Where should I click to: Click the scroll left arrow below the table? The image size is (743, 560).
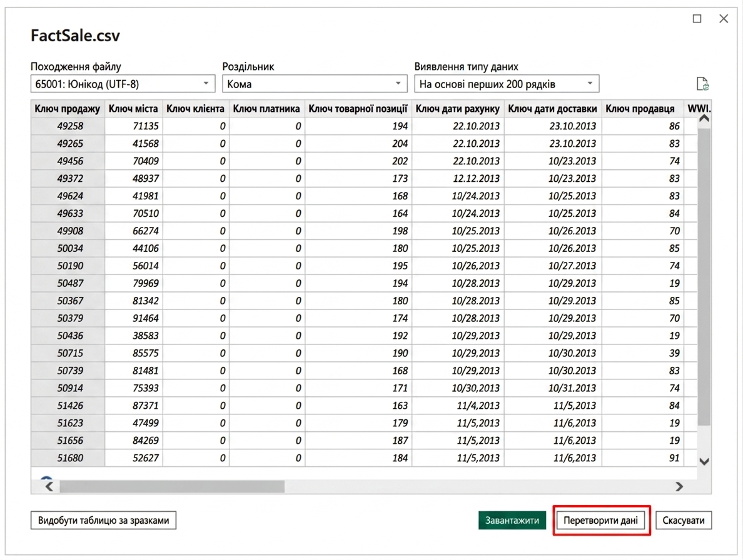49,486
